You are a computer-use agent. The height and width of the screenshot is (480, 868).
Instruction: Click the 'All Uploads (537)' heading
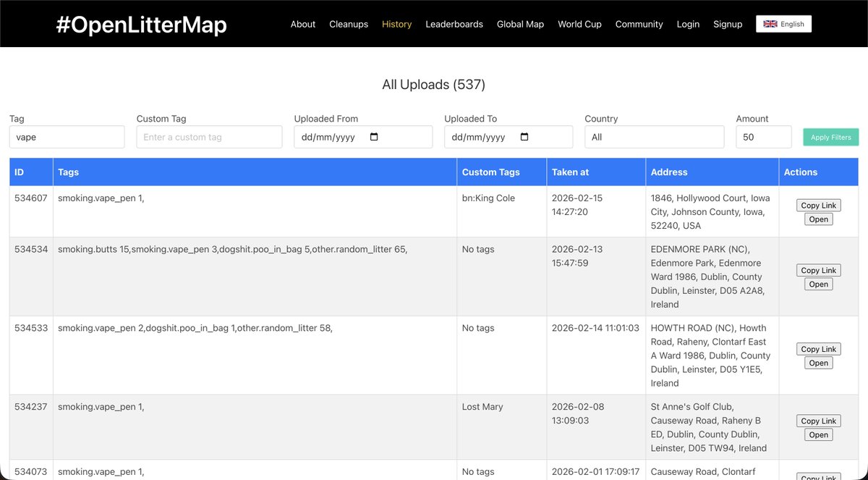click(433, 85)
